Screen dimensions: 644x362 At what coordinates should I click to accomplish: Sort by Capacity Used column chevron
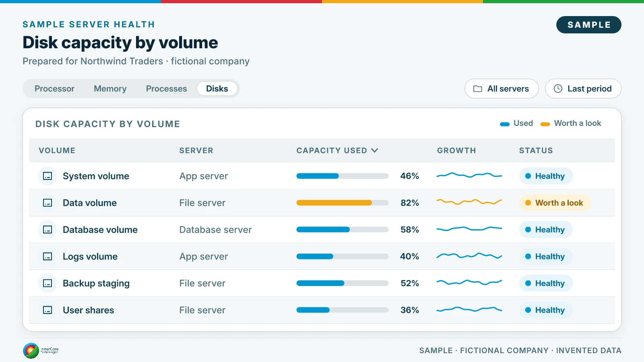coord(375,150)
